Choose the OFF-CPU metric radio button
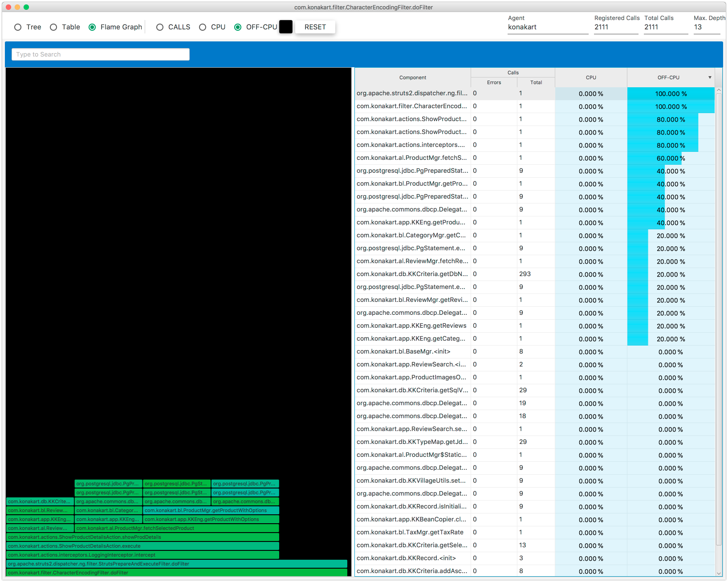 (238, 27)
